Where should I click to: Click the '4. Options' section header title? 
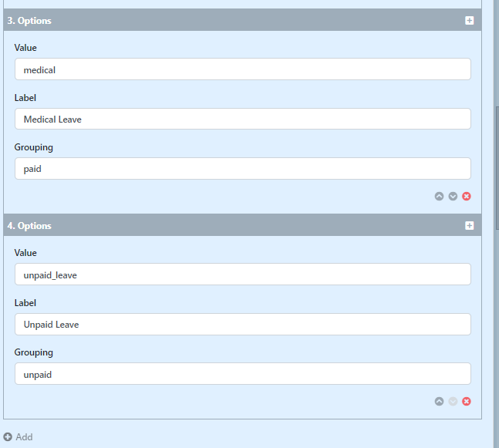pyautogui.click(x=29, y=226)
